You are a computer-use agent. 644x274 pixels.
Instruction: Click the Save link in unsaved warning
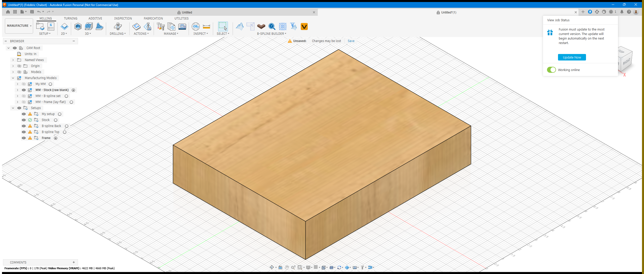[351, 41]
